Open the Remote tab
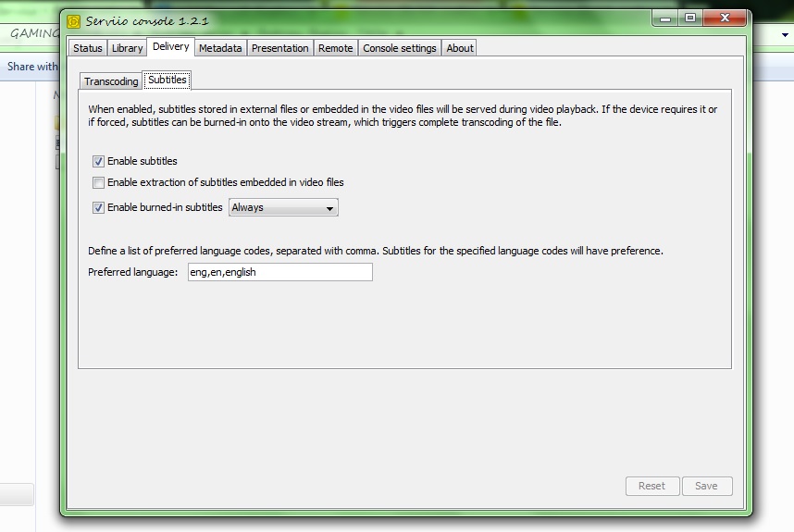The width and height of the screenshot is (794, 532). pyautogui.click(x=336, y=48)
